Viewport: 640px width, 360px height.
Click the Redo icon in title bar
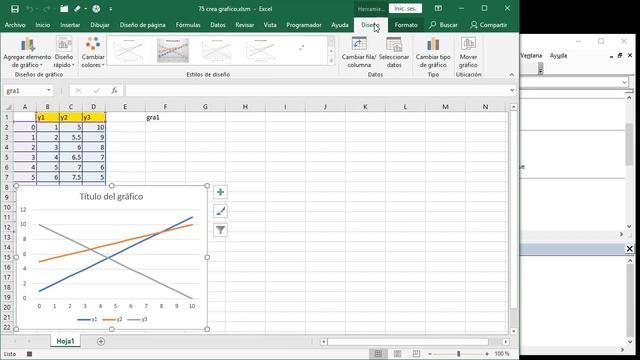click(x=46, y=9)
